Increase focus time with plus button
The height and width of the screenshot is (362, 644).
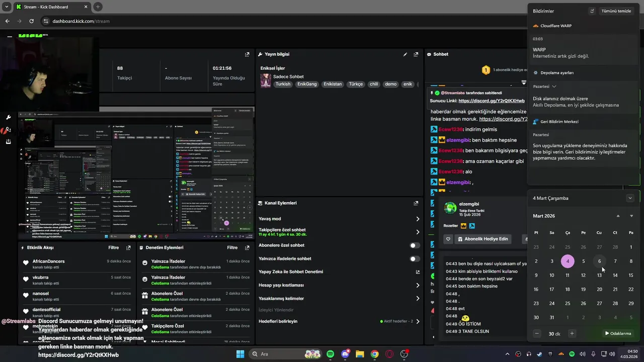tap(572, 333)
